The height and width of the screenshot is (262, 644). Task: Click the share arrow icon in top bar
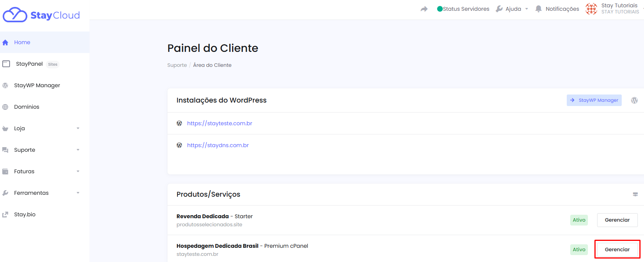pyautogui.click(x=424, y=9)
